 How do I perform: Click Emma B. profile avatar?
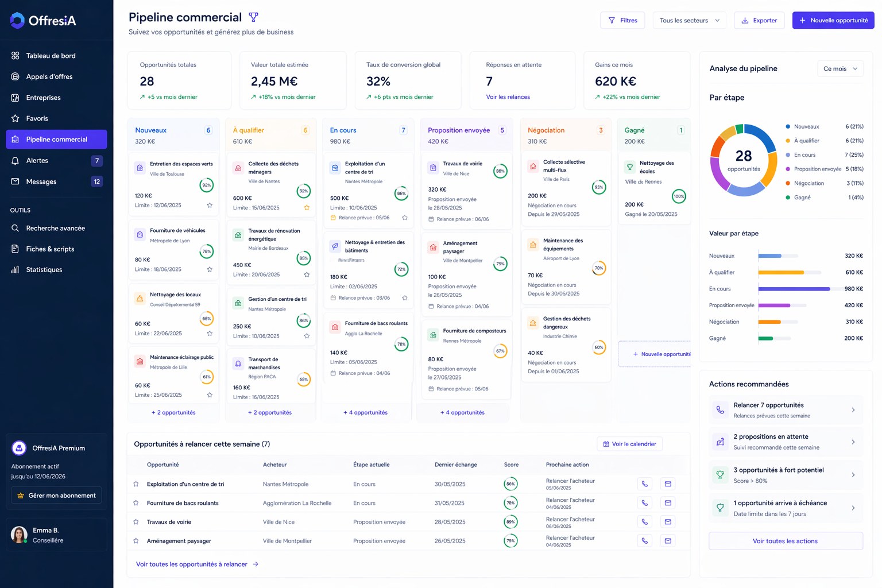20,535
